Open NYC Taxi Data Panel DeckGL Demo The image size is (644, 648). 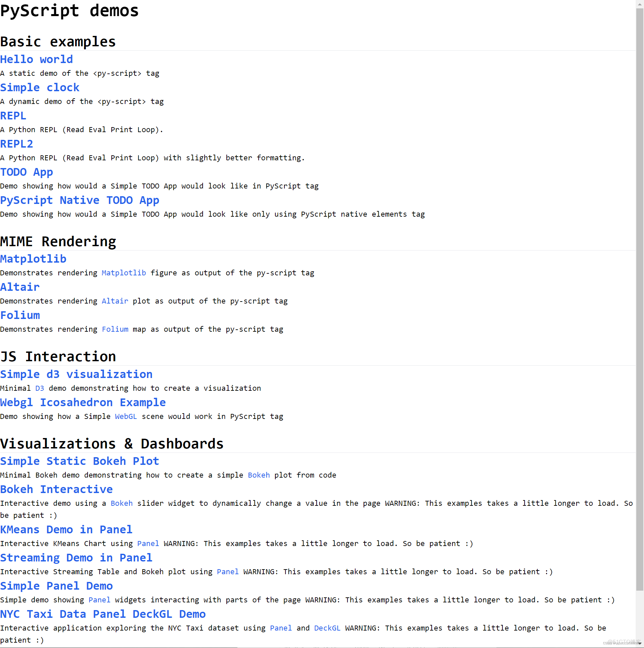(103, 614)
